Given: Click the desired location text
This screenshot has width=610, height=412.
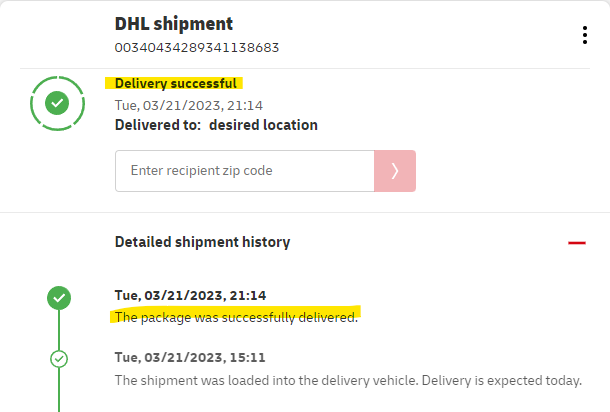Looking at the screenshot, I should 263,125.
